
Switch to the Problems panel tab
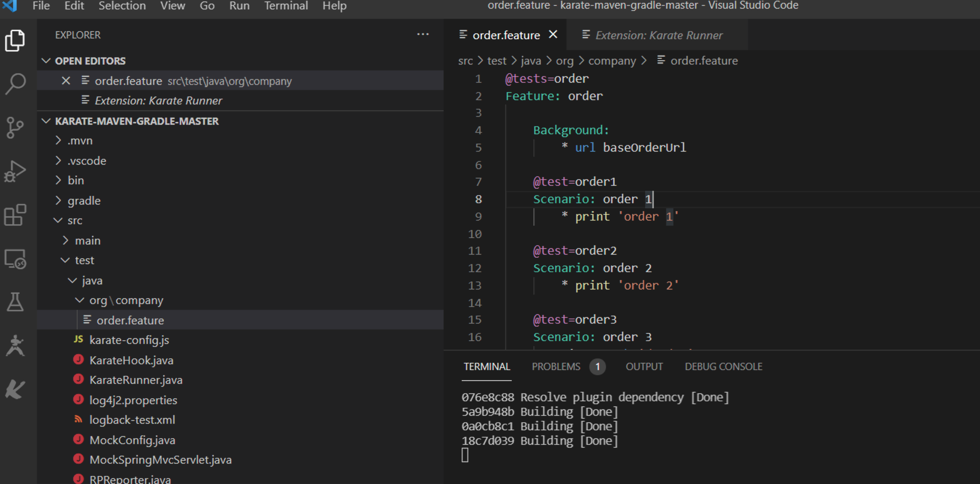(556, 366)
